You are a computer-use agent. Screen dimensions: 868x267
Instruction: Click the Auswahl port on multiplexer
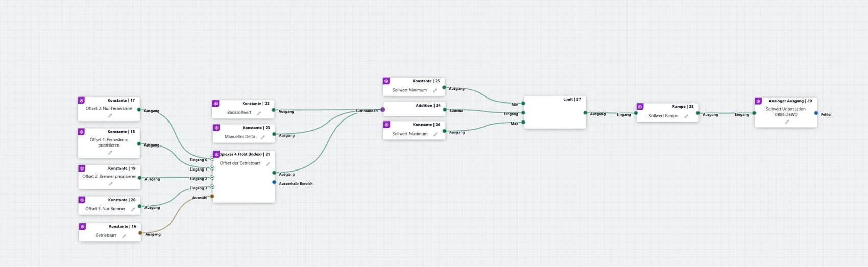(212, 196)
